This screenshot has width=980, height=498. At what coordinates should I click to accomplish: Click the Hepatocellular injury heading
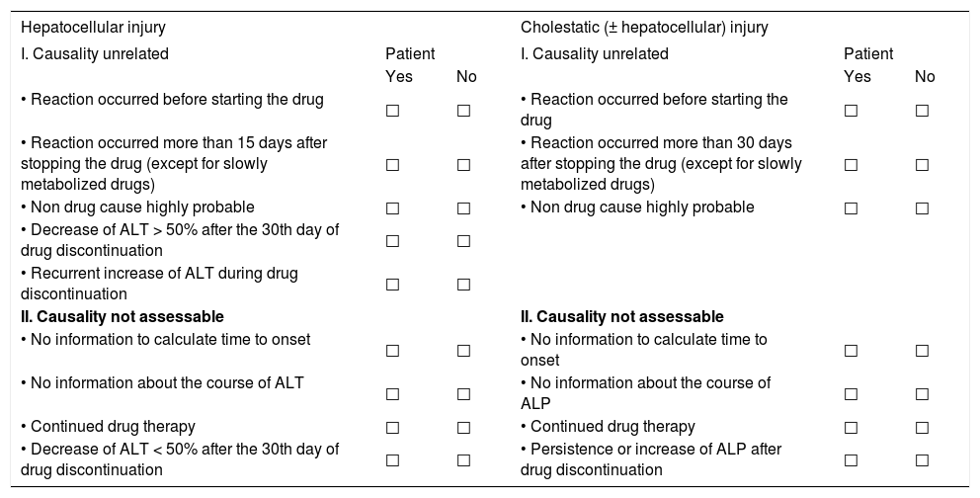point(81,28)
